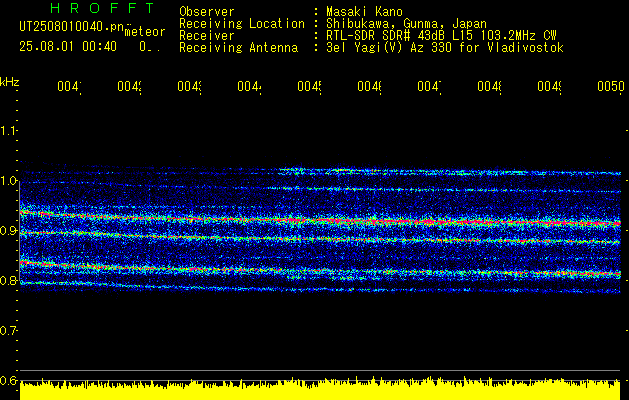Click the 0.8 kHz axis label
Screen dimensions: 629x400
[9, 280]
